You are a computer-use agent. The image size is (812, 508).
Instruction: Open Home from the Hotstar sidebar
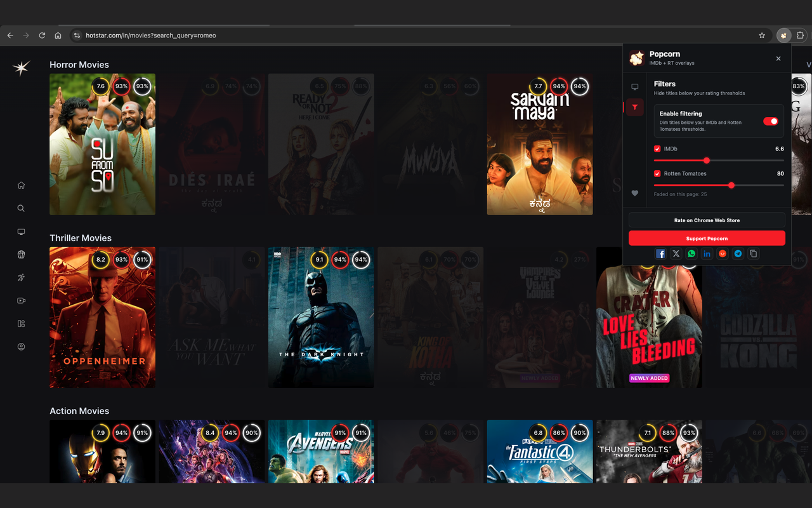21,185
